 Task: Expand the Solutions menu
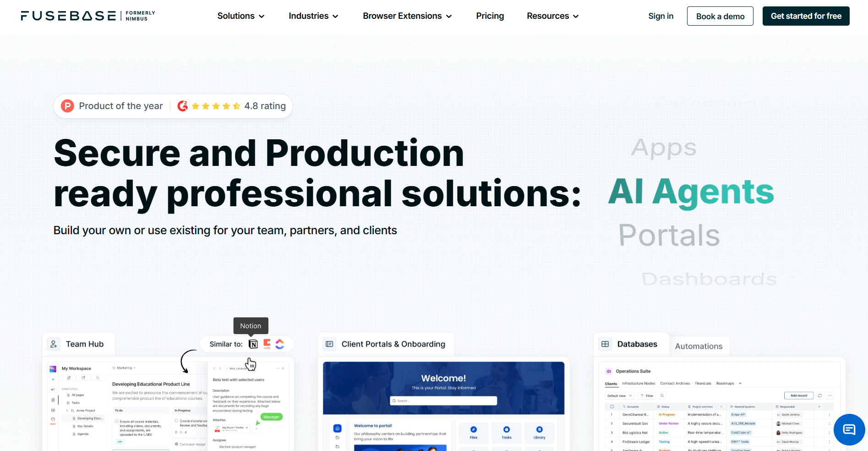[241, 16]
